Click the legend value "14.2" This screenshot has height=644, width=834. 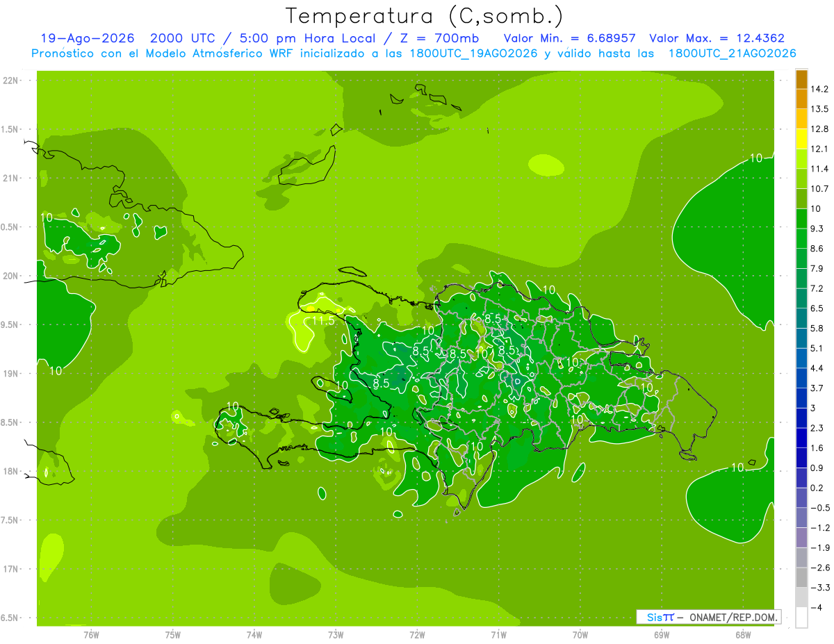pos(819,89)
